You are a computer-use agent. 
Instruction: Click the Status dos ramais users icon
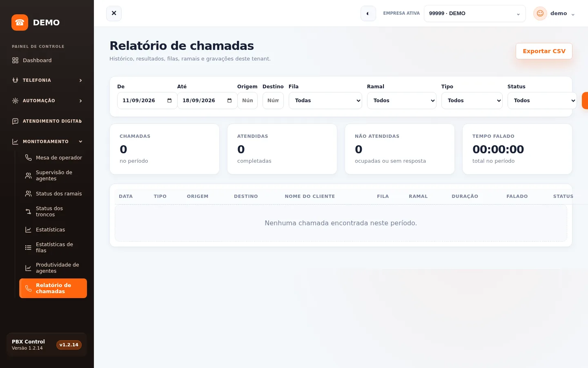(x=28, y=193)
